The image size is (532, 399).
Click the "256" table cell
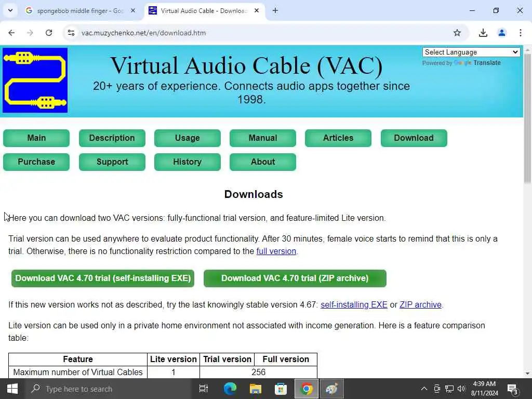[259, 372]
